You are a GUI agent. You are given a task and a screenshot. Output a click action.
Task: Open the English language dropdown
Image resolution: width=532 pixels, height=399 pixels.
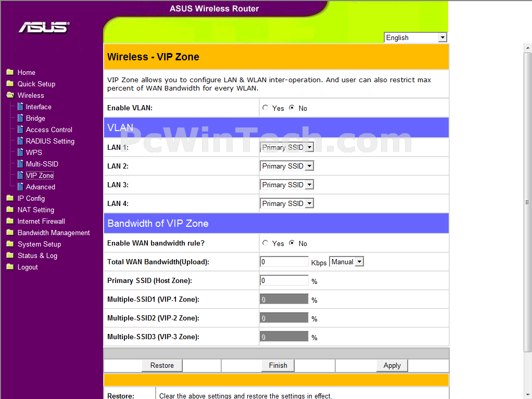point(415,37)
